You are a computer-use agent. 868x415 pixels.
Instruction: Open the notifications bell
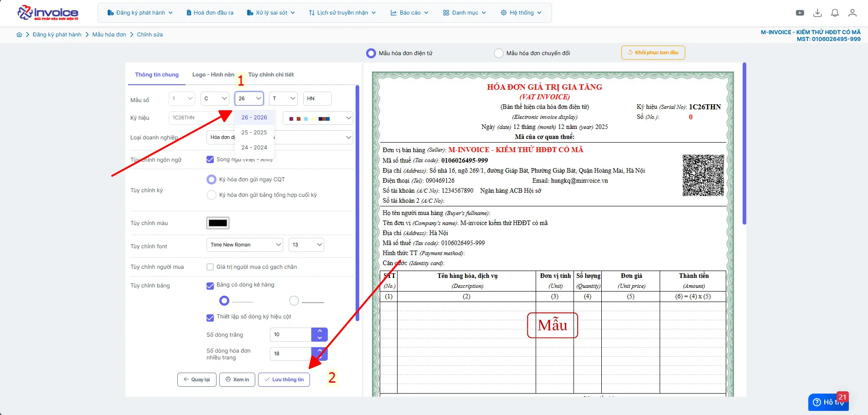pyautogui.click(x=835, y=13)
